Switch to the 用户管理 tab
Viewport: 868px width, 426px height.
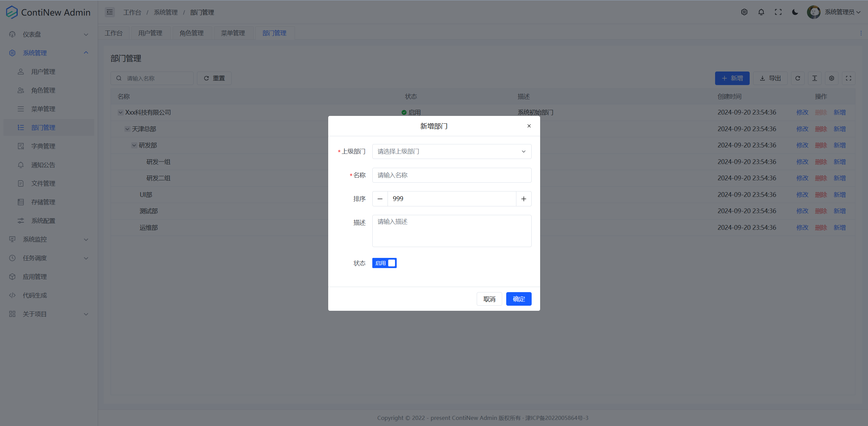[x=150, y=33]
